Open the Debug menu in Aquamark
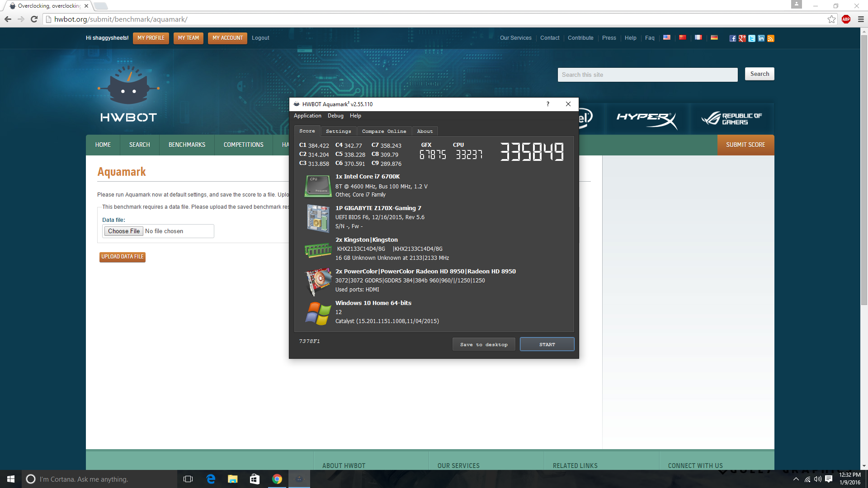The height and width of the screenshot is (488, 868). coord(335,116)
